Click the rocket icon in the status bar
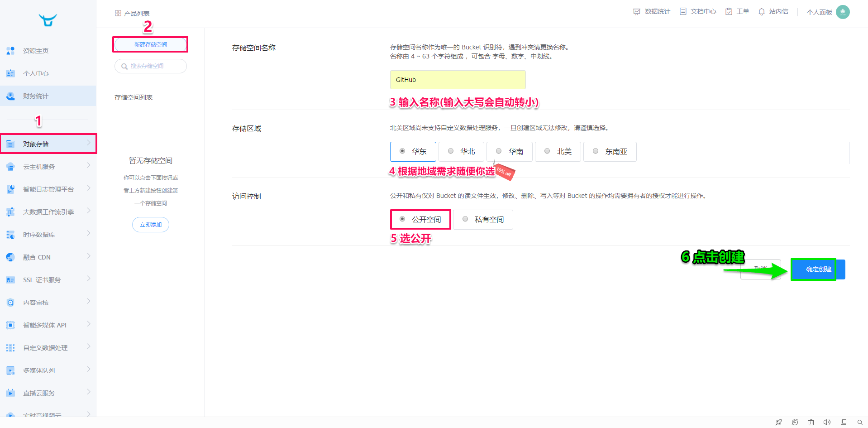The image size is (868, 428). point(778,422)
